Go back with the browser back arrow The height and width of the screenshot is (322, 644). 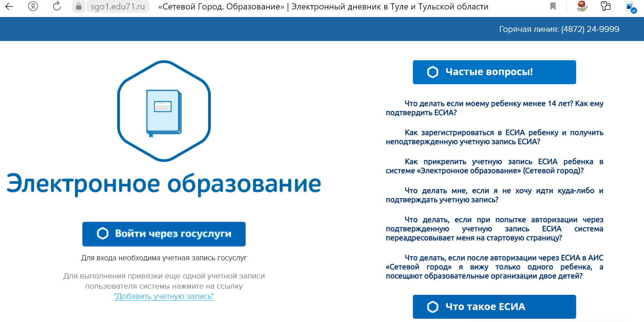click(9, 6)
